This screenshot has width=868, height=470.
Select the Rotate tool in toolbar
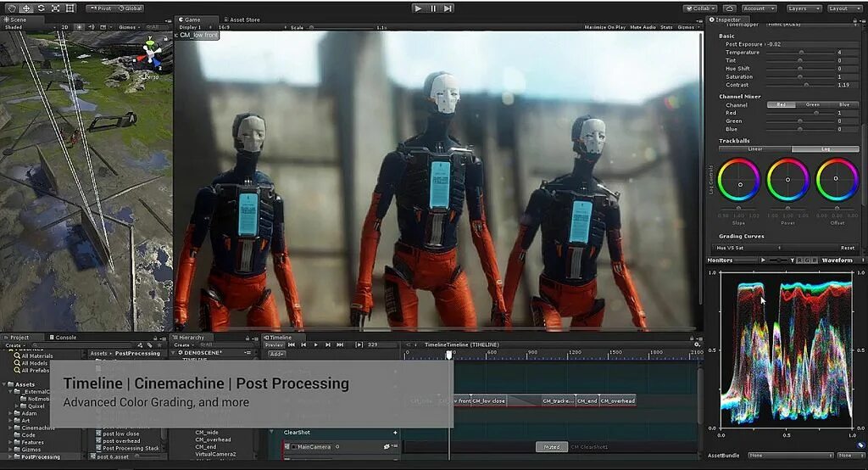[41, 8]
